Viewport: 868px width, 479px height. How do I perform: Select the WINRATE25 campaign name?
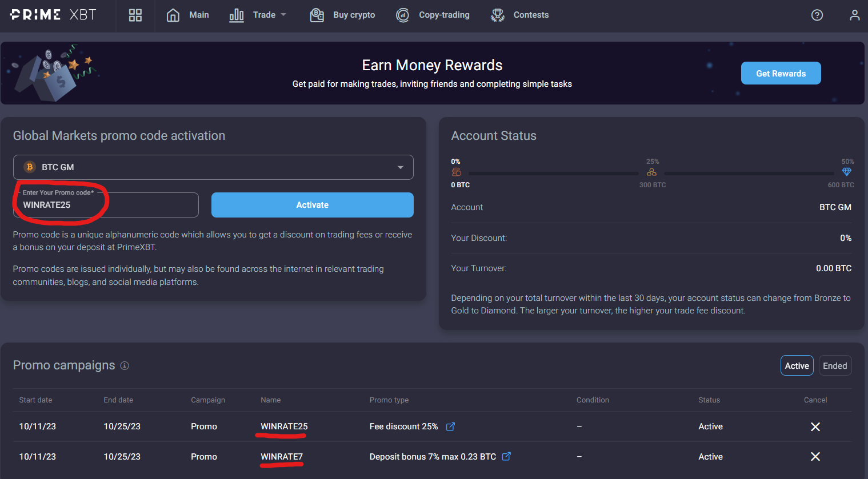pyautogui.click(x=284, y=426)
